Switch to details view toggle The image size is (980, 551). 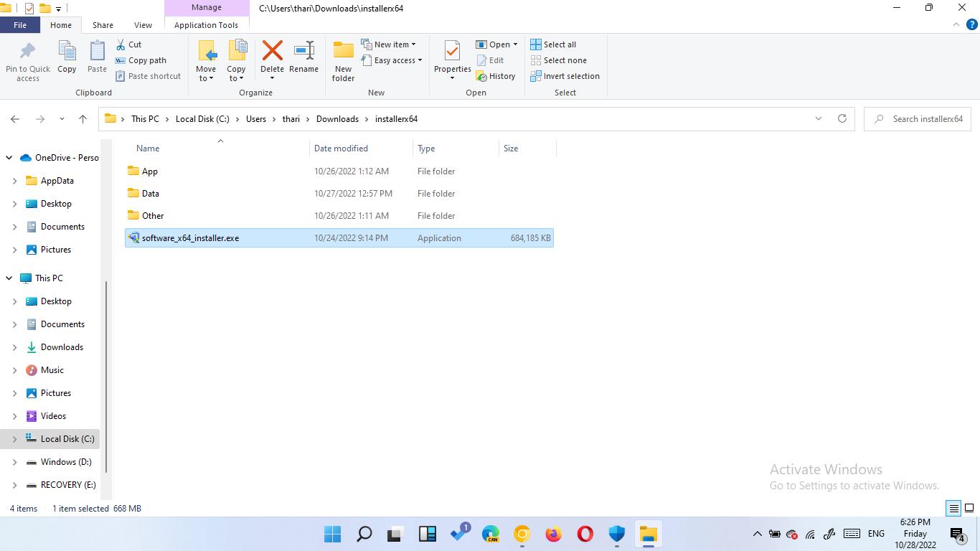(953, 509)
